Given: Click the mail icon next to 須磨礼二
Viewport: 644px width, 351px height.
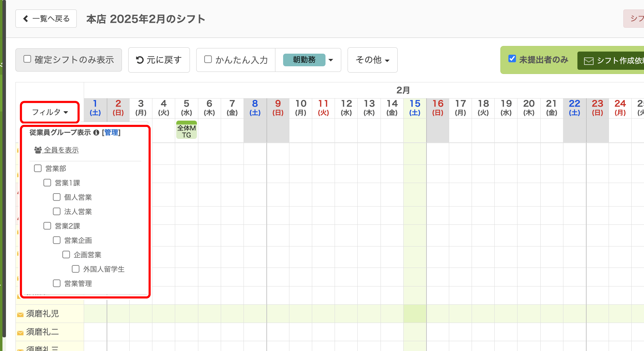Looking at the screenshot, I should (x=20, y=333).
